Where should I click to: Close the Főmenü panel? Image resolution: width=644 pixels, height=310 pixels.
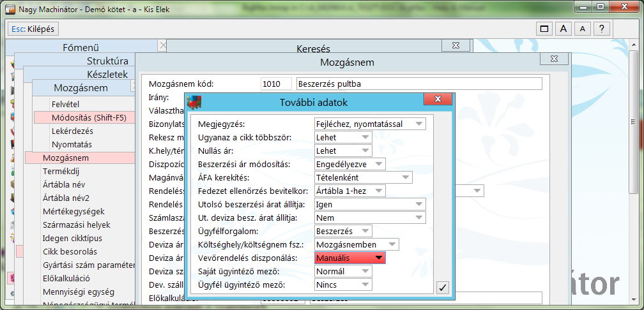pyautogui.click(x=163, y=45)
